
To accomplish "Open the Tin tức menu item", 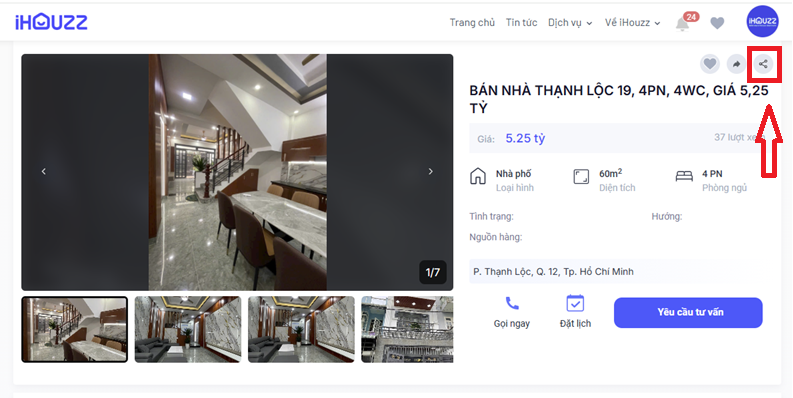I will click(x=521, y=23).
